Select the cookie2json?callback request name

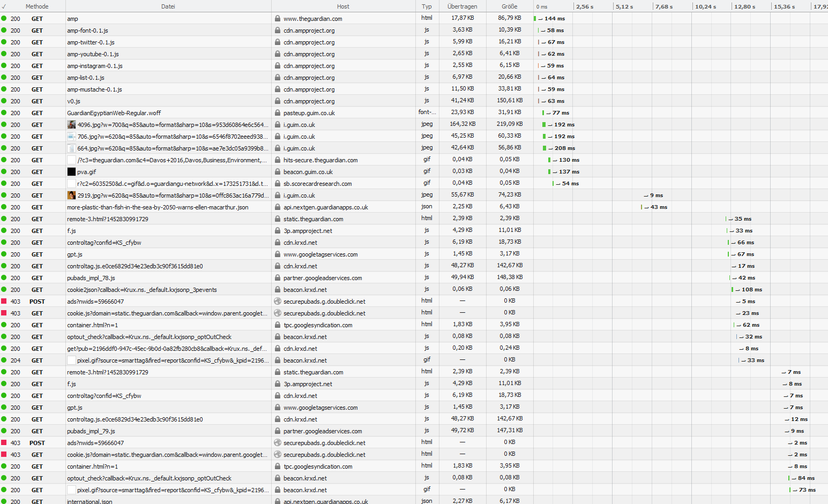coord(142,290)
